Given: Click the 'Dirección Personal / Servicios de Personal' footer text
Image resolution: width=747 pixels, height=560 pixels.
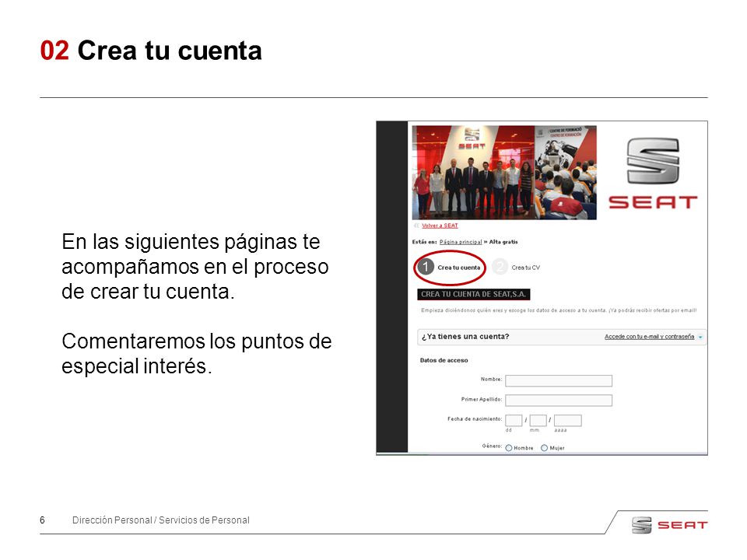Looking at the screenshot, I should [160, 520].
